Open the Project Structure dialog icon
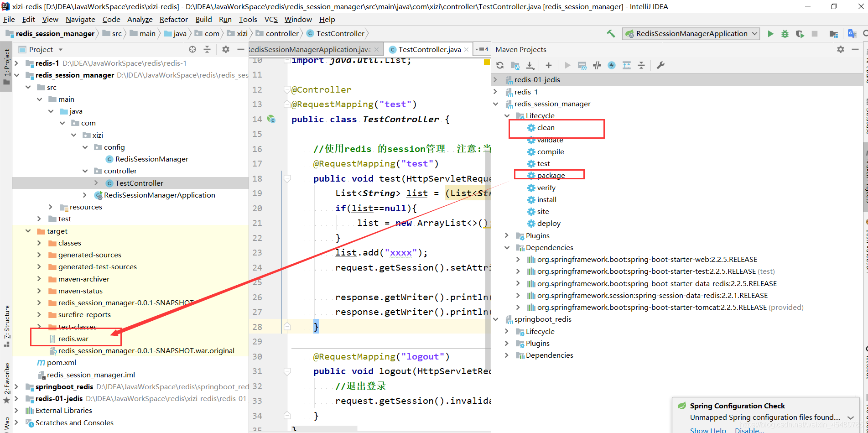The height and width of the screenshot is (433, 868). click(833, 34)
